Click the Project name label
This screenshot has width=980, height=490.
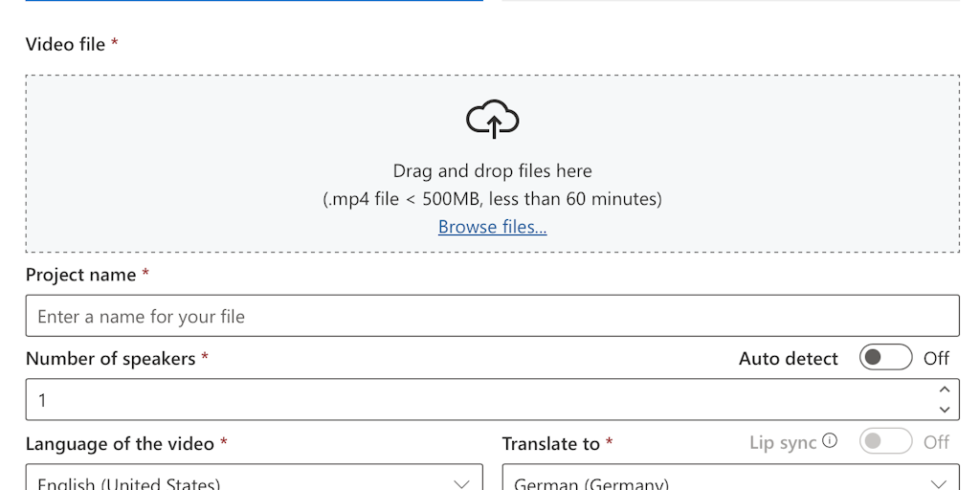[x=80, y=275]
